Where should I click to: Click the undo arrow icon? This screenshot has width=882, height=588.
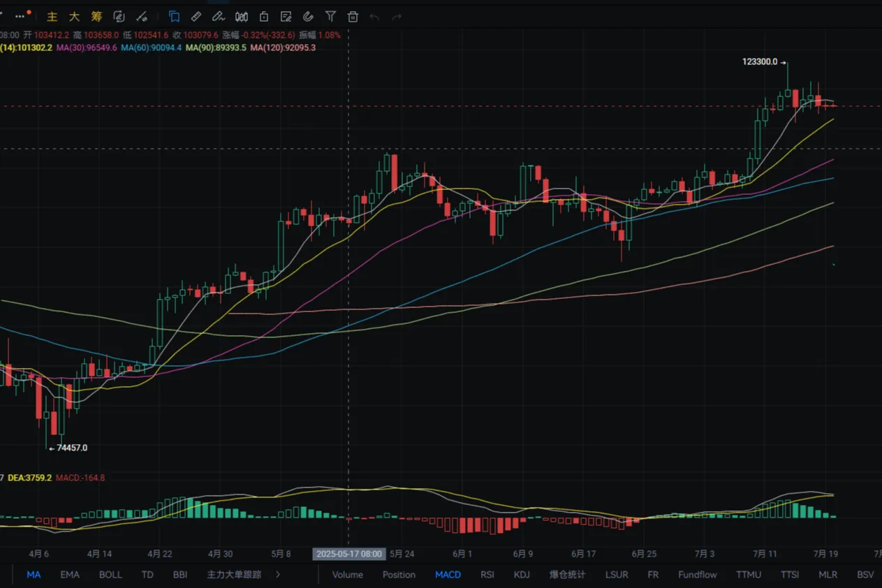pyautogui.click(x=374, y=16)
